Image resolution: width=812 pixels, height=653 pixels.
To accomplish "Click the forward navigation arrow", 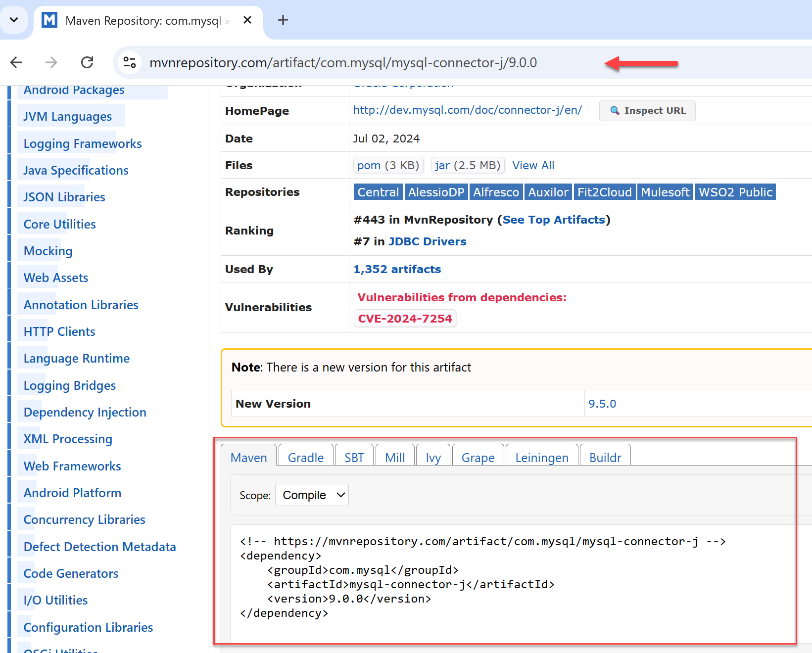I will click(51, 62).
